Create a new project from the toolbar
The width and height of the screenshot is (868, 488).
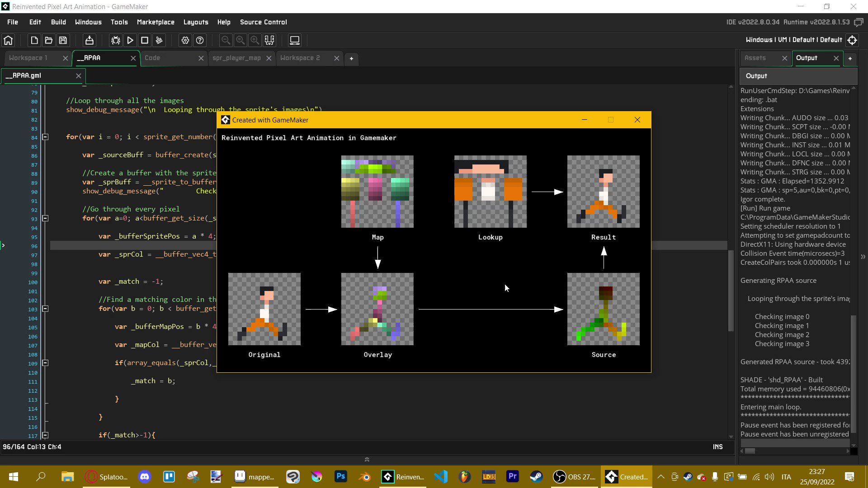(x=34, y=40)
